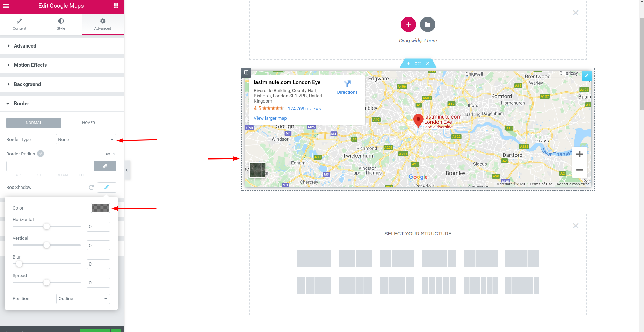Reset Box Shadow to default

91,188
